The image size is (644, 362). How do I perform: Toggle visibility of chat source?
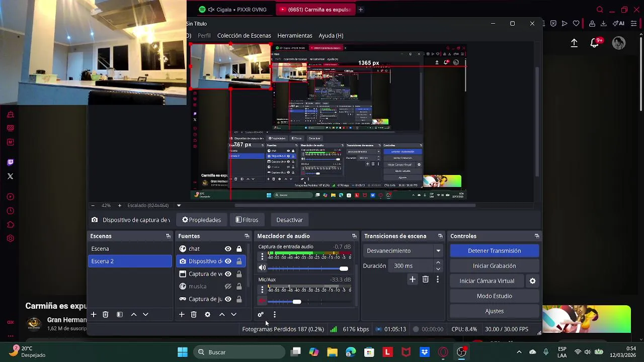click(228, 249)
